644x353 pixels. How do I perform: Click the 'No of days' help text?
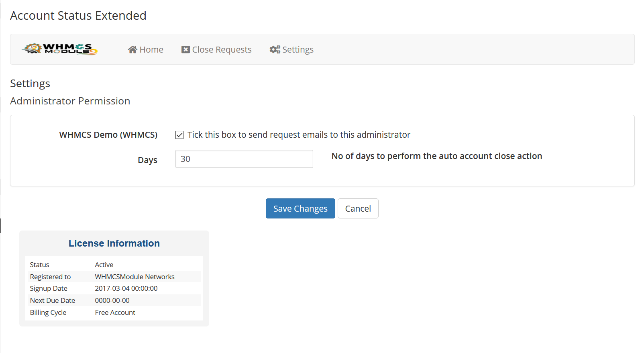(437, 156)
